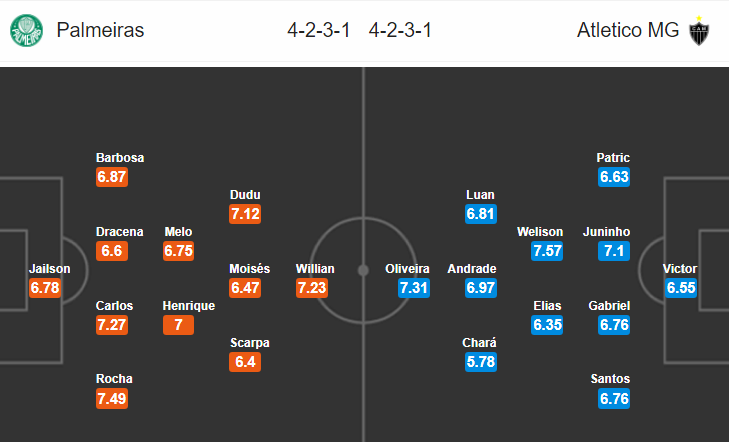The image size is (729, 442).
Task: Select Elias's 6.35 rating badge
Action: tap(547, 325)
